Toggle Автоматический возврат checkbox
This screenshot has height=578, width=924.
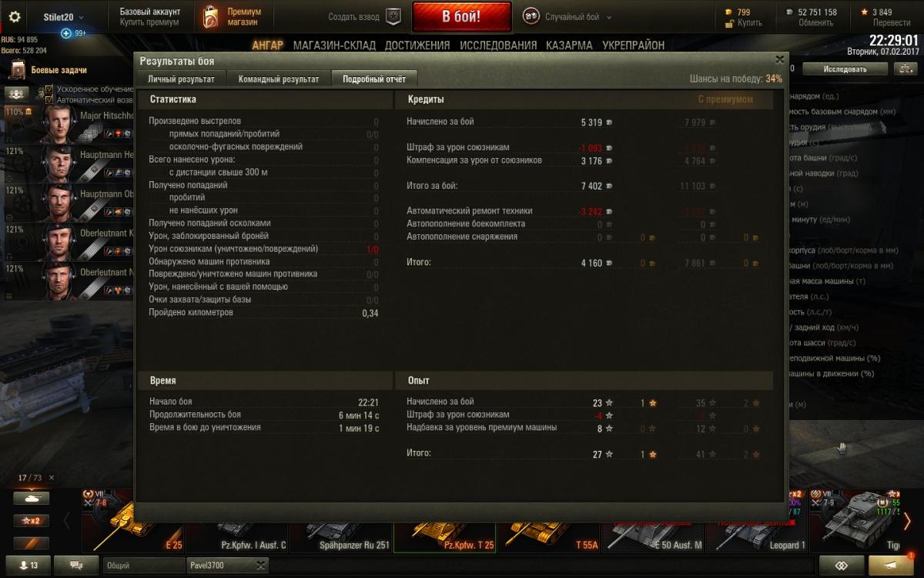[x=49, y=100]
